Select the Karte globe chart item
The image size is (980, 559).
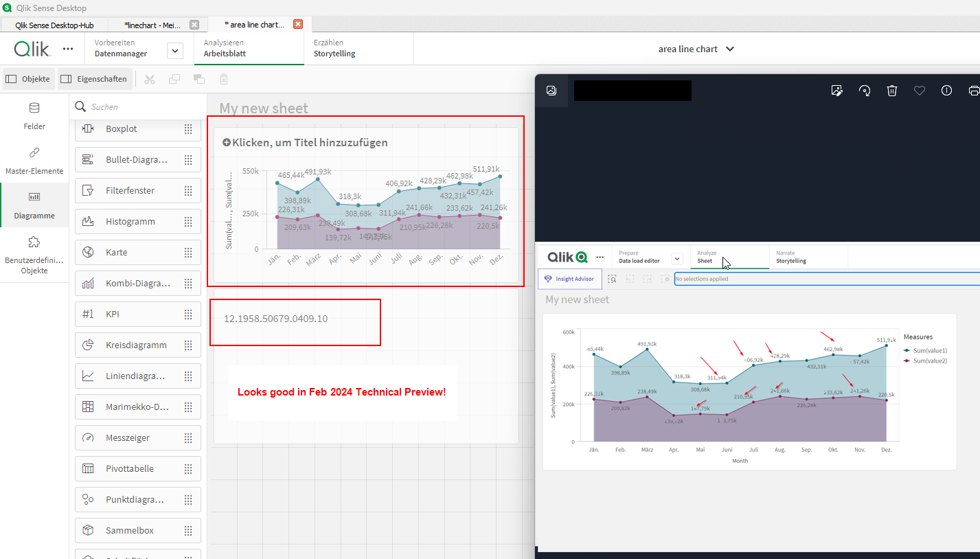pyautogui.click(x=138, y=252)
